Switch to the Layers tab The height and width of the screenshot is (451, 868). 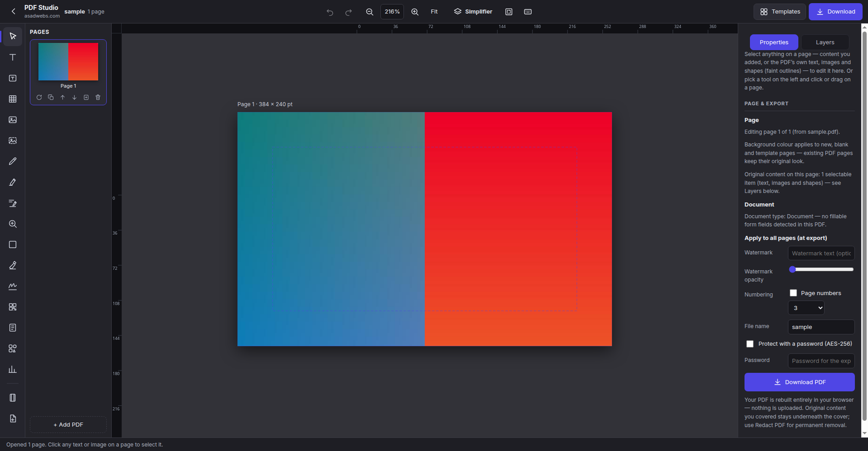click(825, 42)
